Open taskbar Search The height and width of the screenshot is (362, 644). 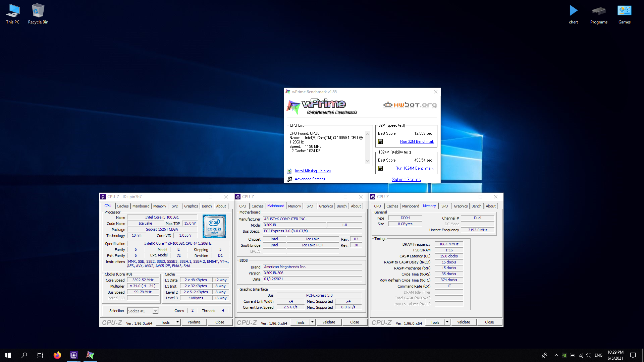point(24,355)
